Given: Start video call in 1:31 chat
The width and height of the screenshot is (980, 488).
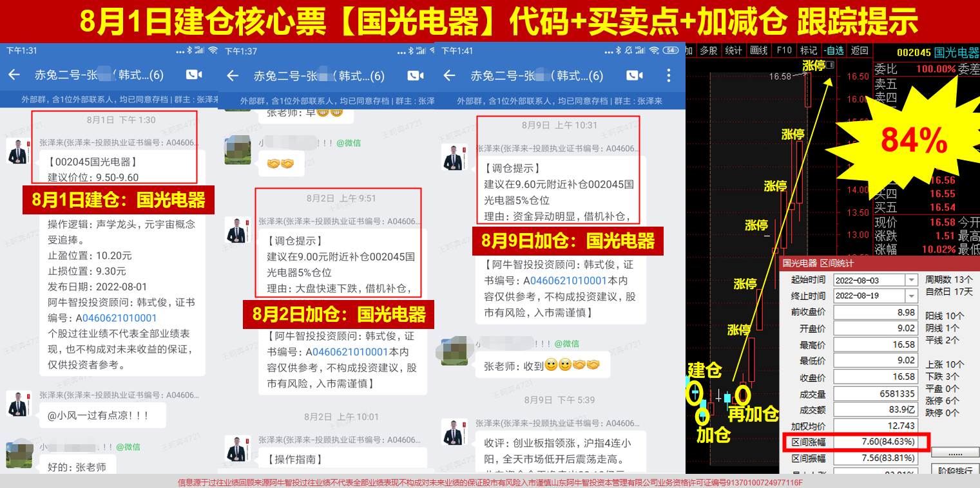Looking at the screenshot, I should (194, 75).
